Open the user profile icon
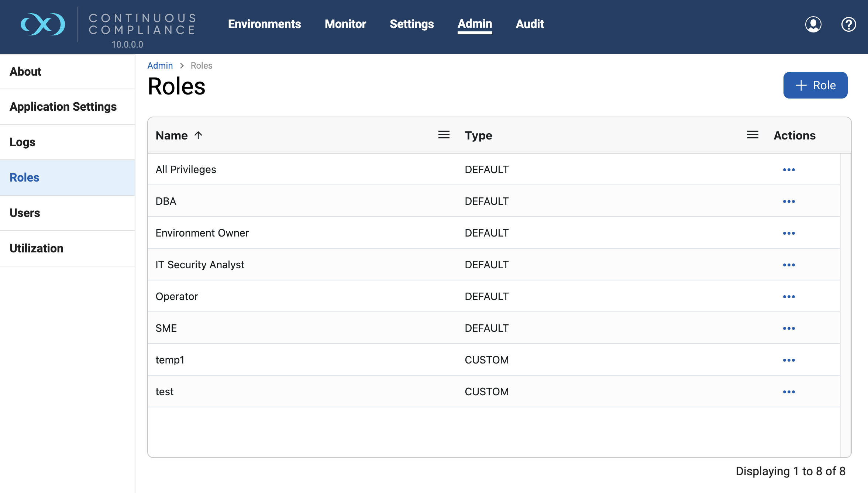Viewport: 868px width, 493px height. click(x=813, y=24)
